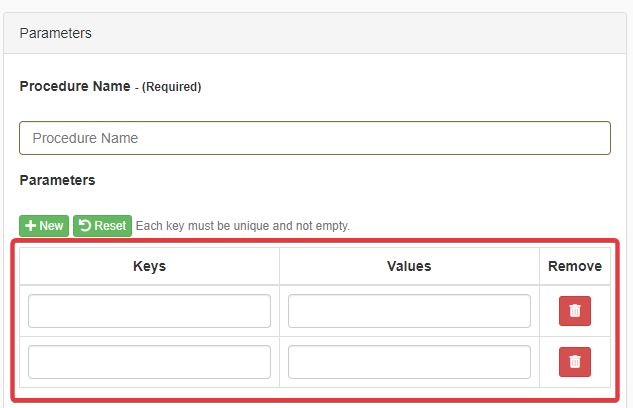Click the 'Each key must be unique' hint

(x=242, y=226)
